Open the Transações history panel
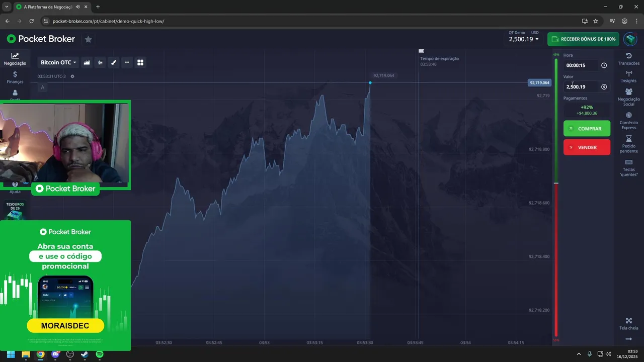Screen dimensions: 644x362 (629, 59)
